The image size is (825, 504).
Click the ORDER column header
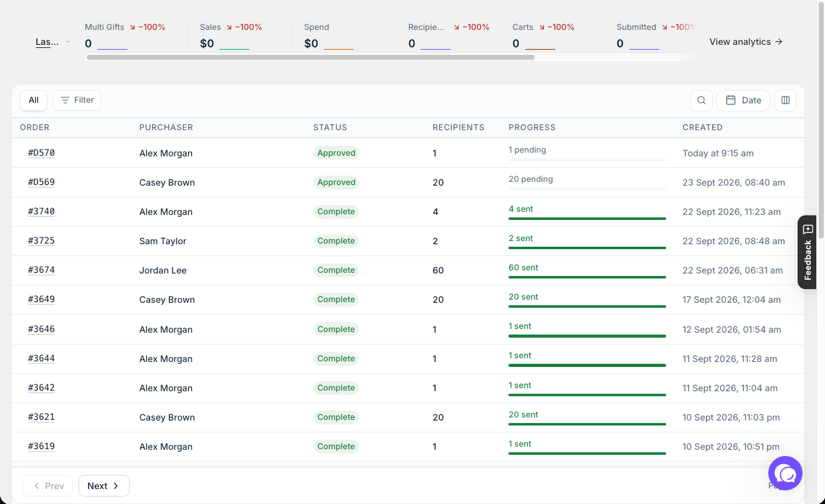35,127
